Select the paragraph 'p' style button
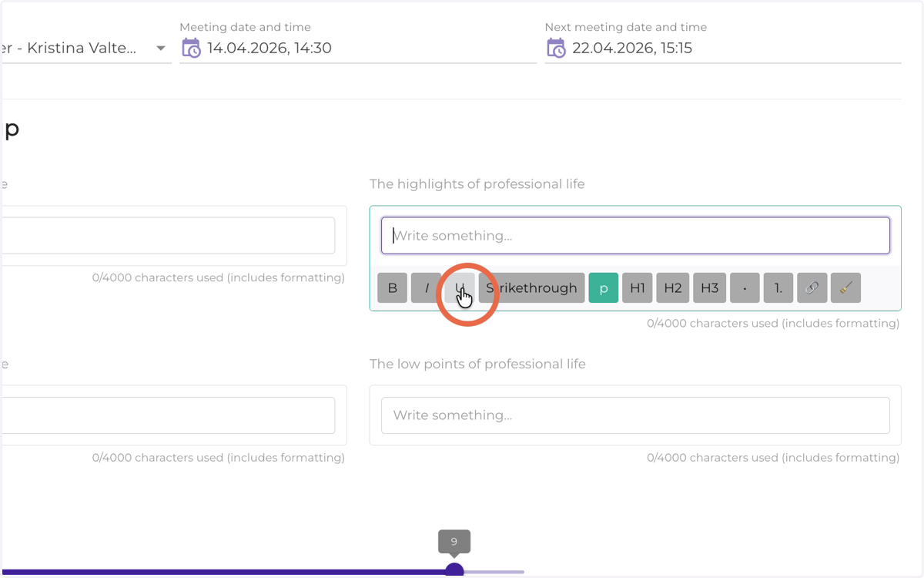 [x=604, y=288]
